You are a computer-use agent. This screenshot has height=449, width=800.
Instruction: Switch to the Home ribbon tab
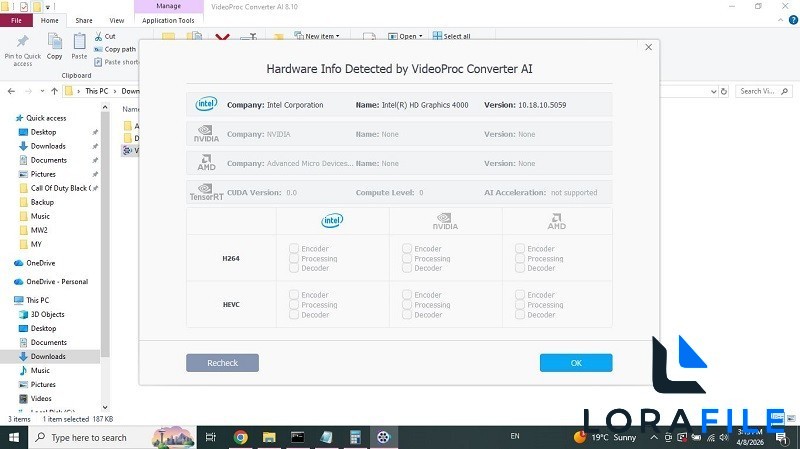(49, 20)
